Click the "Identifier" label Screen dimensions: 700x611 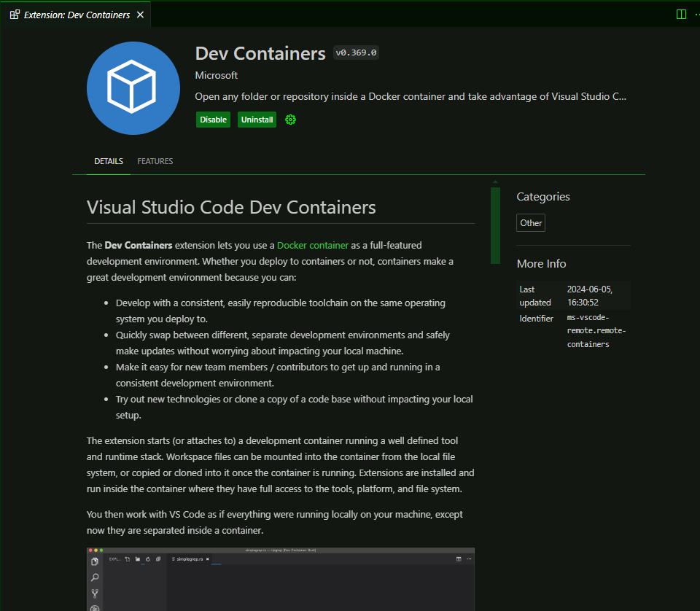tap(536, 318)
